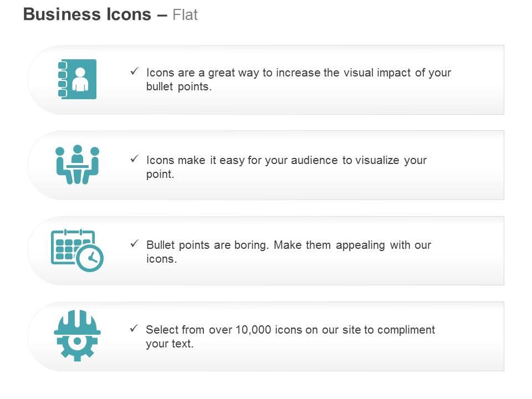The image size is (532, 399).
Task: Click the spiral binding rings of the address book
Action: click(63, 79)
